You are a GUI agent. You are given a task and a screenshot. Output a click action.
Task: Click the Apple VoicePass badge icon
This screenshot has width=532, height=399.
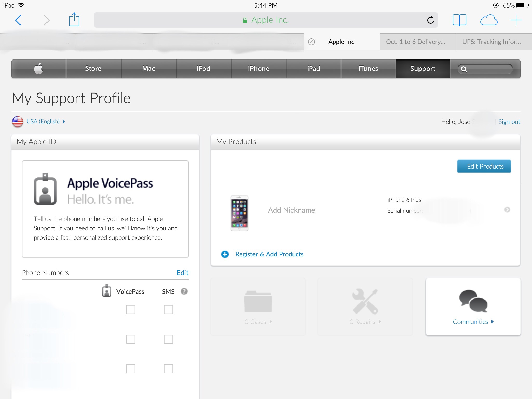pyautogui.click(x=45, y=189)
